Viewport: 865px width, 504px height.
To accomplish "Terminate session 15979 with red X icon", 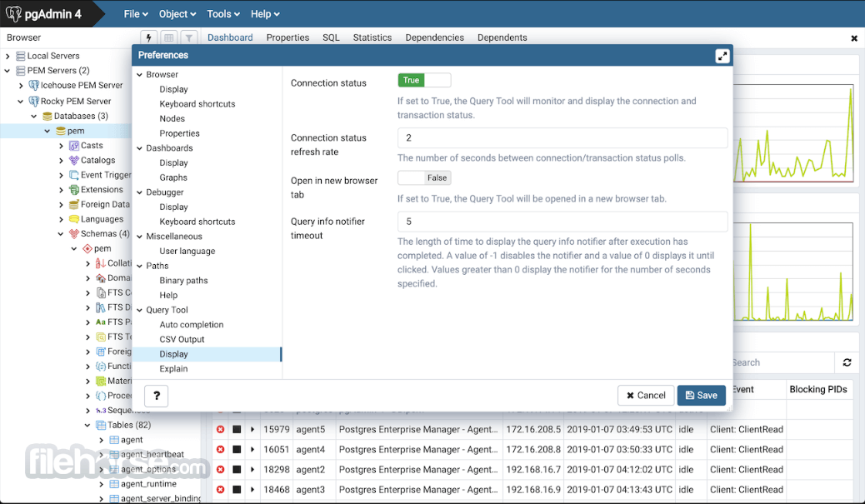I will point(220,429).
